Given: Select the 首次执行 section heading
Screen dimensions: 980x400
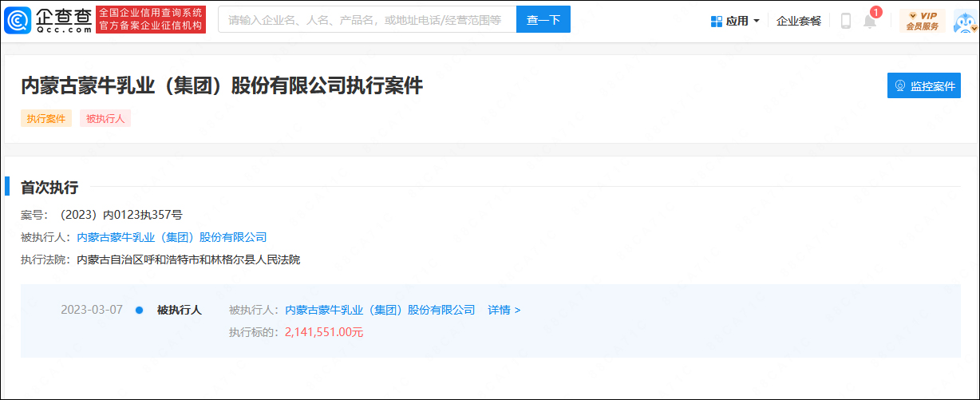Looking at the screenshot, I should (x=49, y=188).
